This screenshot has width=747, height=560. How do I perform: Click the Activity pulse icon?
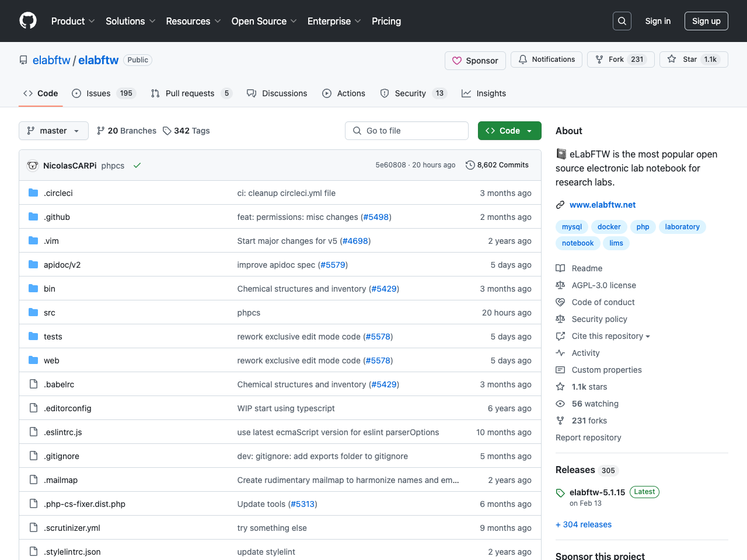[560, 353]
